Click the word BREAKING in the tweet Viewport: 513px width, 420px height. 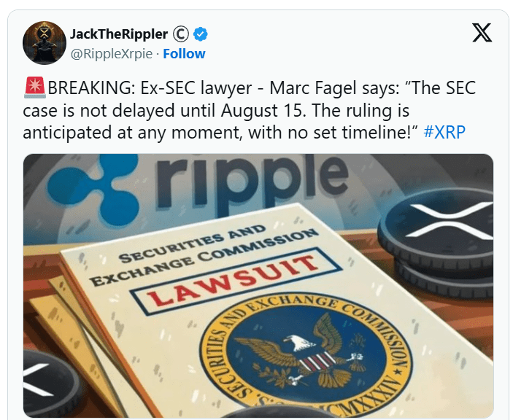(x=91, y=87)
